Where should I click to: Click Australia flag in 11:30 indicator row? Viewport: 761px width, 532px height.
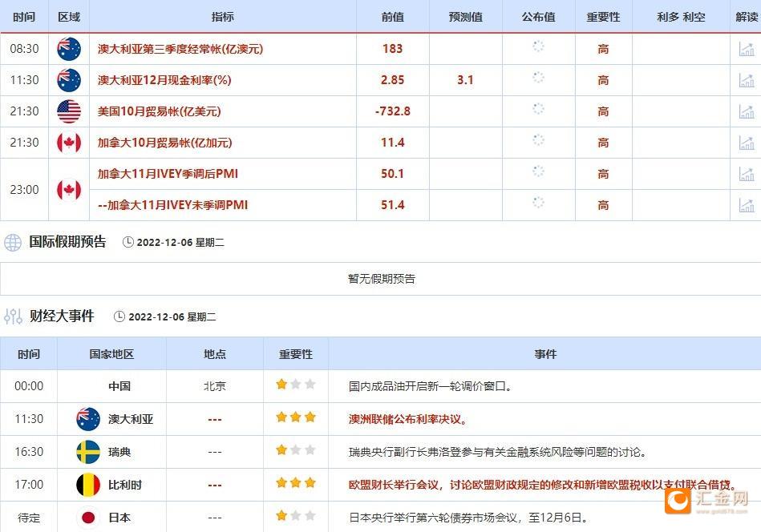pyautogui.click(x=69, y=80)
